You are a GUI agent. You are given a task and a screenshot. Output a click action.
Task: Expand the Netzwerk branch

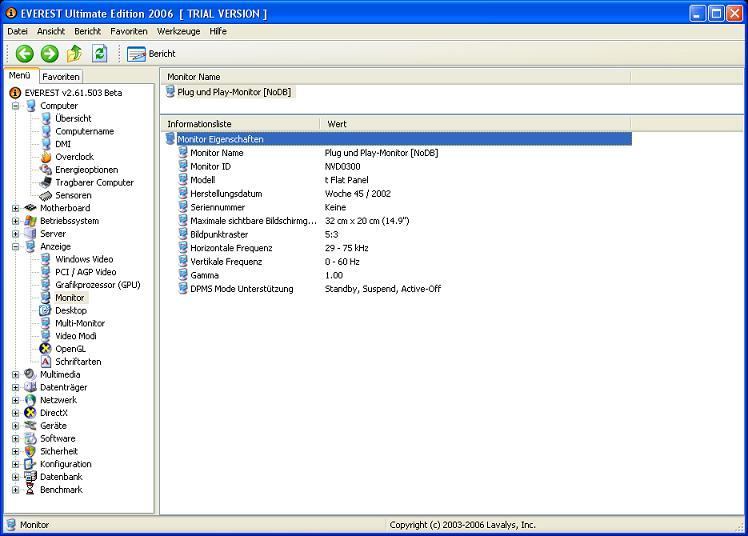tap(16, 400)
